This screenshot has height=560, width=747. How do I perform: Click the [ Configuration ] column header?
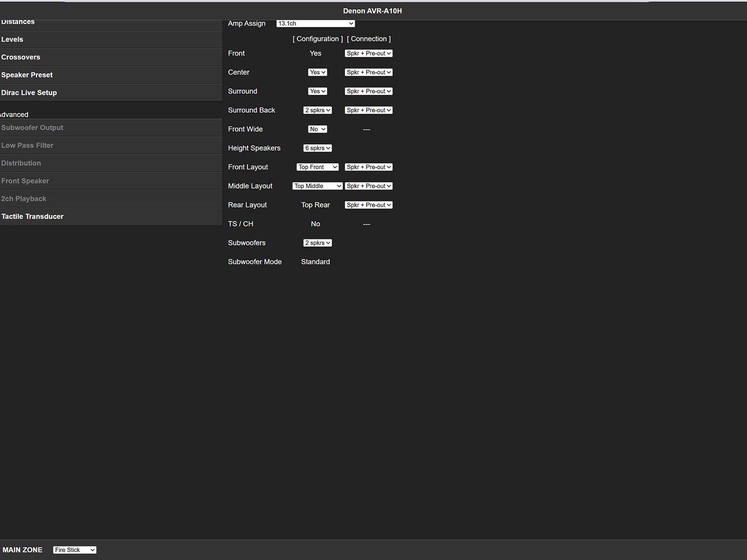(317, 39)
